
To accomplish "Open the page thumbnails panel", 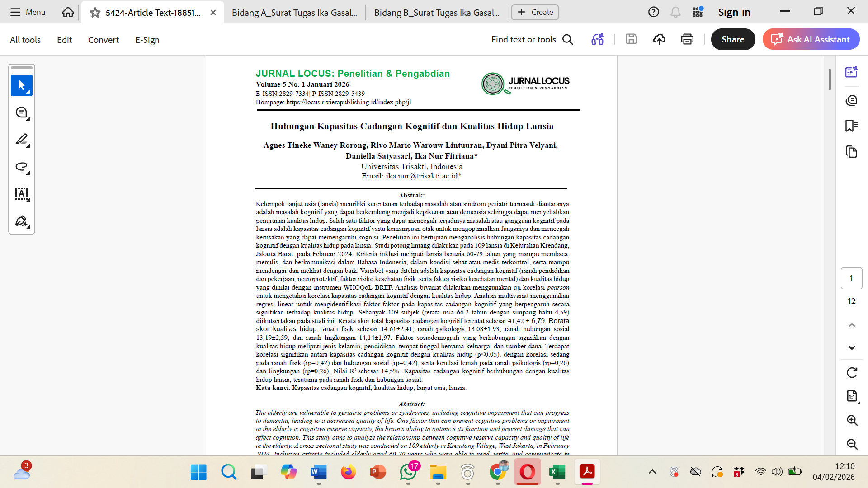I will click(x=851, y=152).
